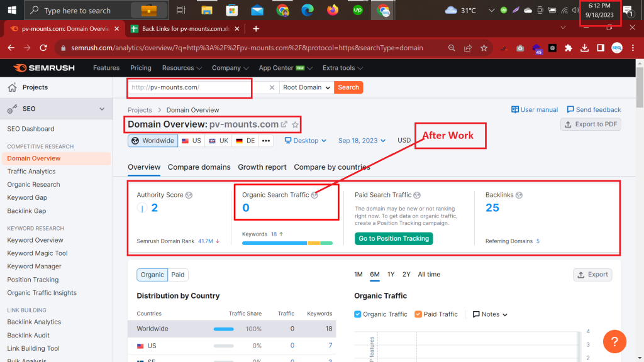The width and height of the screenshot is (644, 362).
Task: Click the Projects home icon
Action: tap(13, 87)
